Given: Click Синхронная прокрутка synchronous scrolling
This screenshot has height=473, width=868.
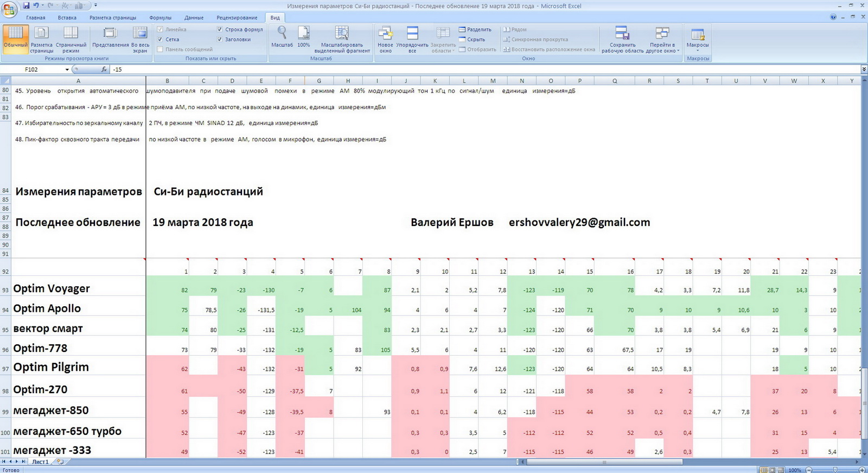Looking at the screenshot, I should click(535, 39).
